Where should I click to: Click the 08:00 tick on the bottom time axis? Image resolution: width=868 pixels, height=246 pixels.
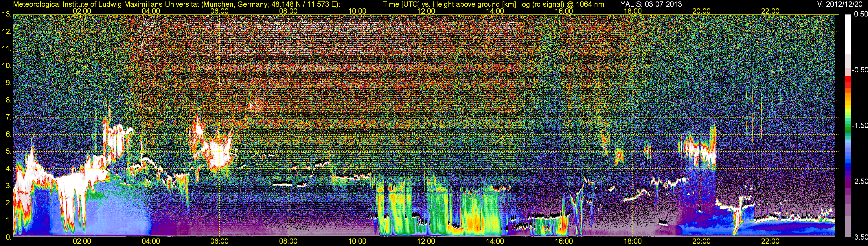pos(288,241)
